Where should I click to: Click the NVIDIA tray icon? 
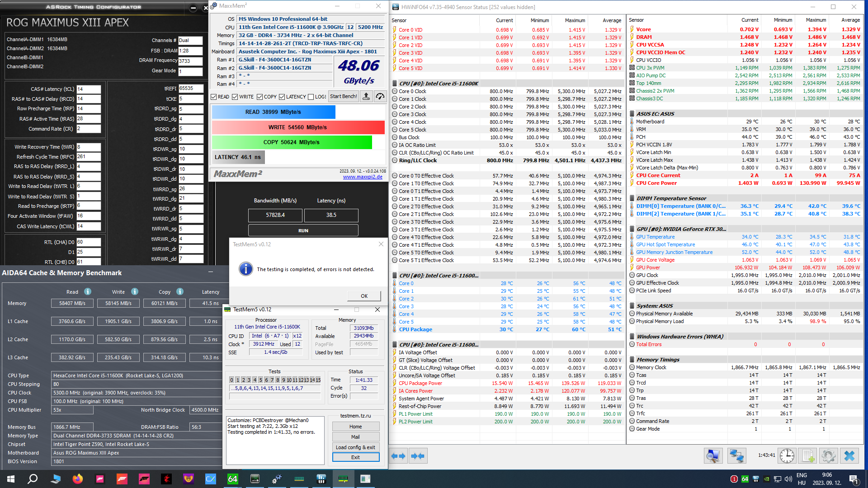click(x=766, y=479)
